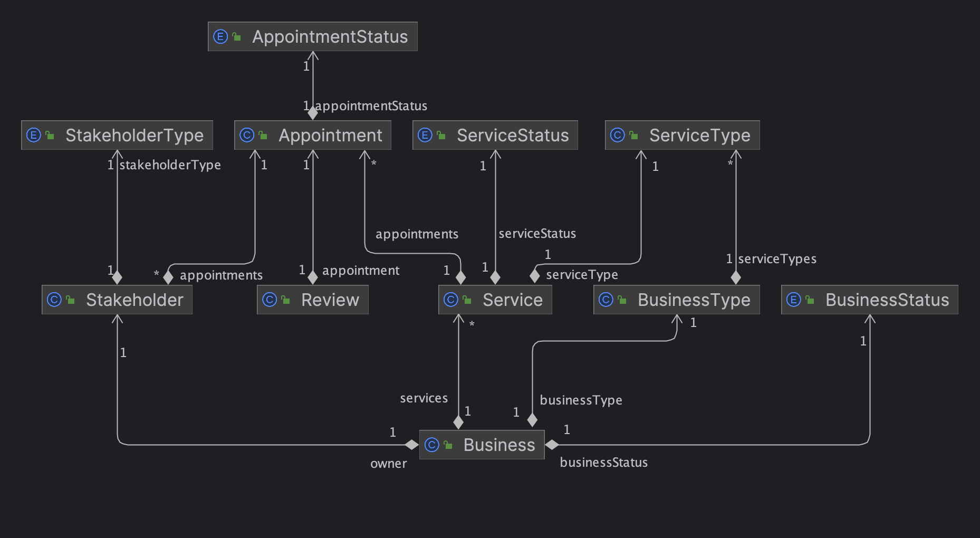Image resolution: width=980 pixels, height=538 pixels.
Task: Select the Stakeholder class name
Action: click(x=134, y=300)
